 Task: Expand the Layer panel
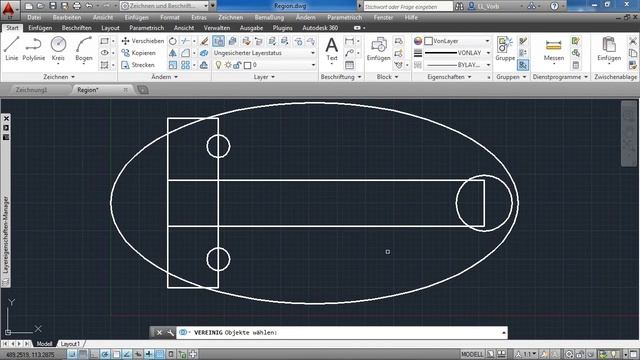[x=264, y=77]
